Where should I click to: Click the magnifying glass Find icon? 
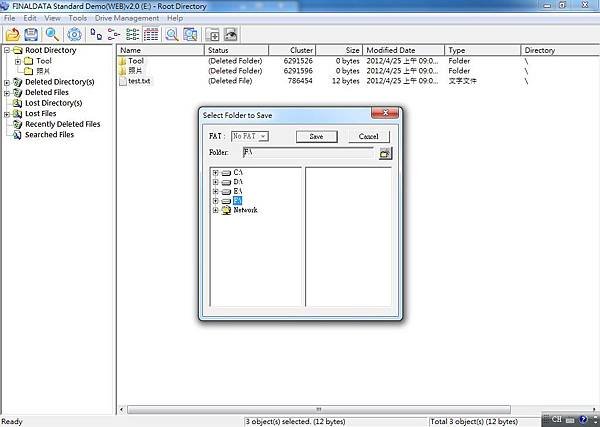[x=52, y=35]
